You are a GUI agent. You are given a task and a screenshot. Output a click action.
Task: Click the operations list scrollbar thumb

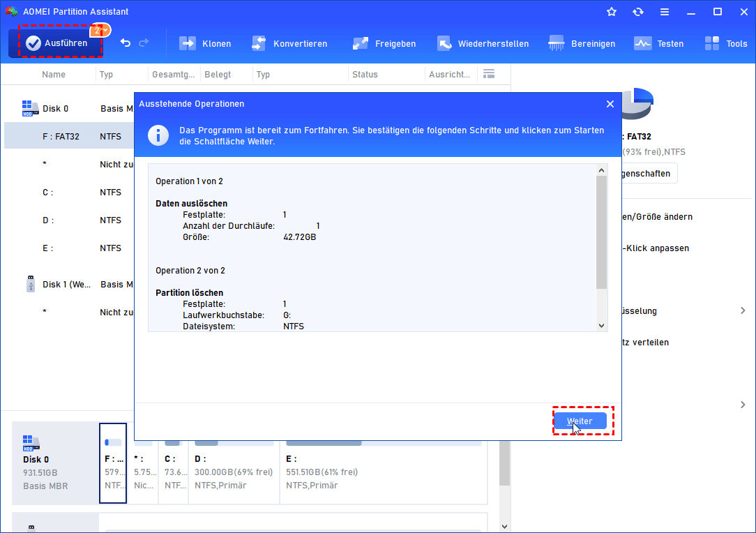tap(601, 232)
